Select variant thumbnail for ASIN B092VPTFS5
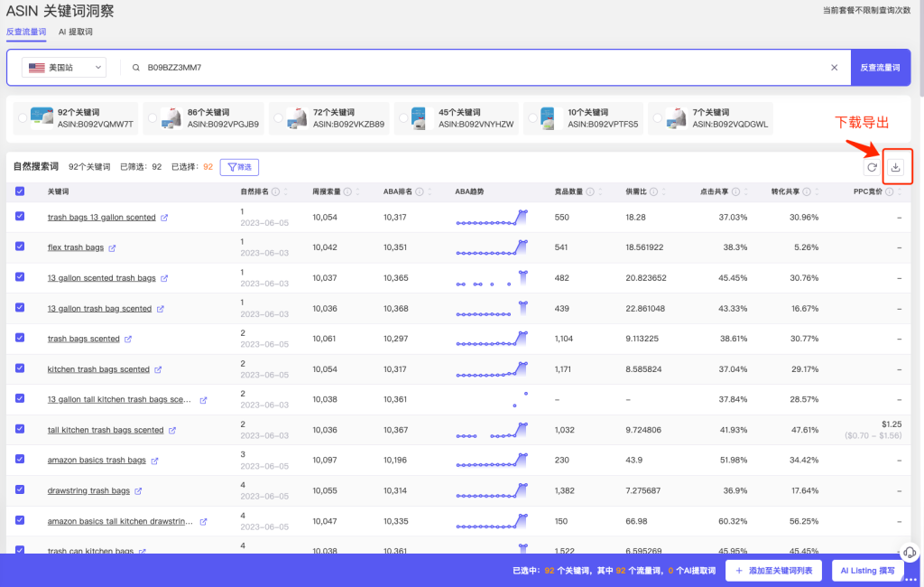This screenshot has width=924, height=587. [548, 118]
